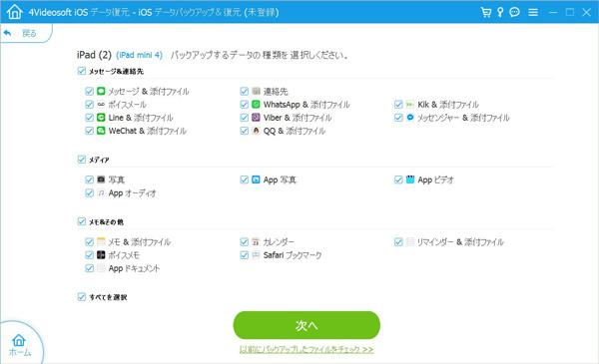
Task: Click the ホーム home button at bottom left
Action: 19,345
